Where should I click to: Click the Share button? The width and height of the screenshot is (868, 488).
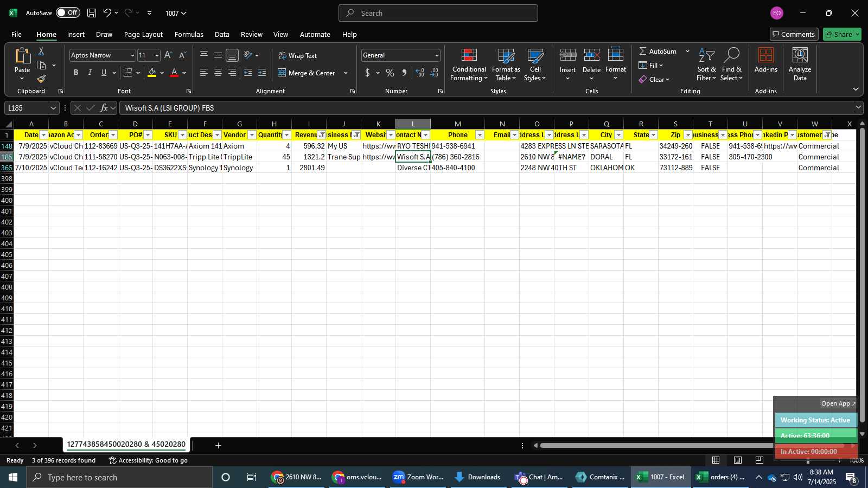tap(842, 34)
